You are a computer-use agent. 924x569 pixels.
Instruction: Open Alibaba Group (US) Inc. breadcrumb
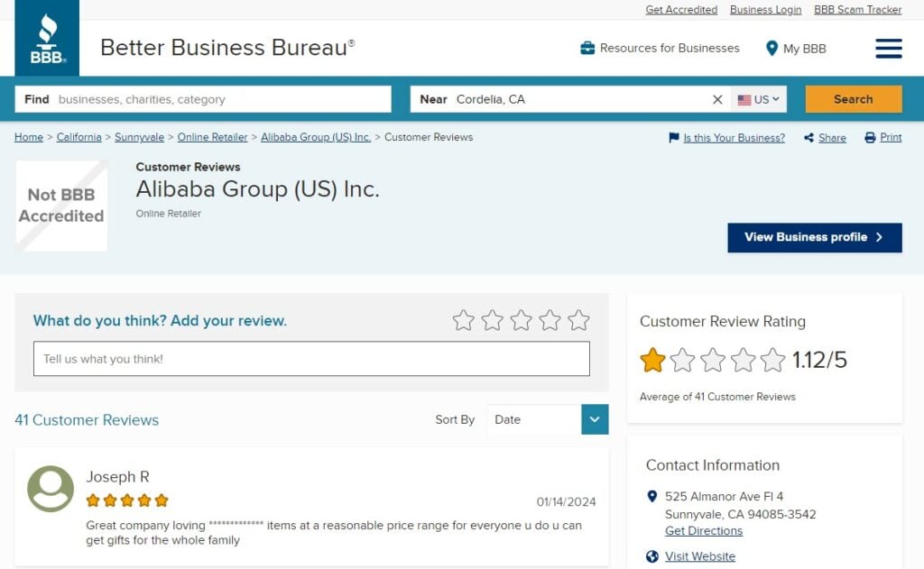click(x=316, y=137)
